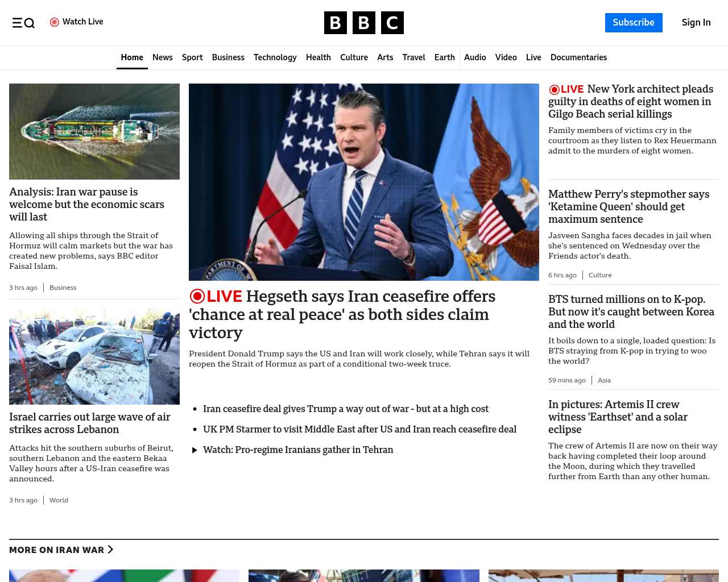728x582 pixels.
Task: Open the Technology section tab
Action: [275, 57]
